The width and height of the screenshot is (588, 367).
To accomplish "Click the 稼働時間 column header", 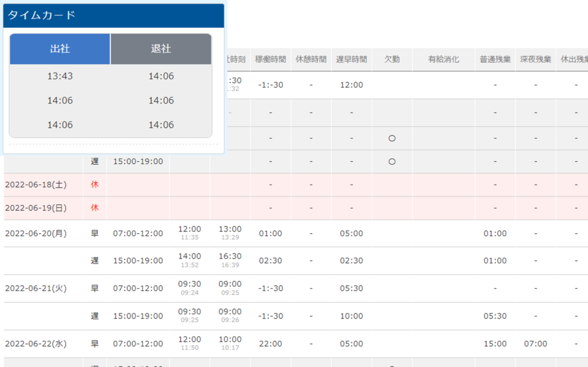I will point(270,59).
